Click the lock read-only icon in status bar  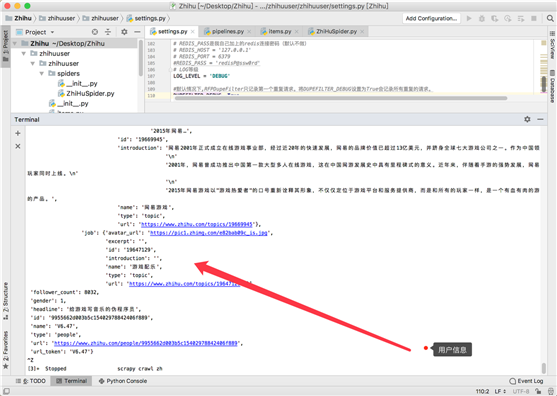click(539, 391)
